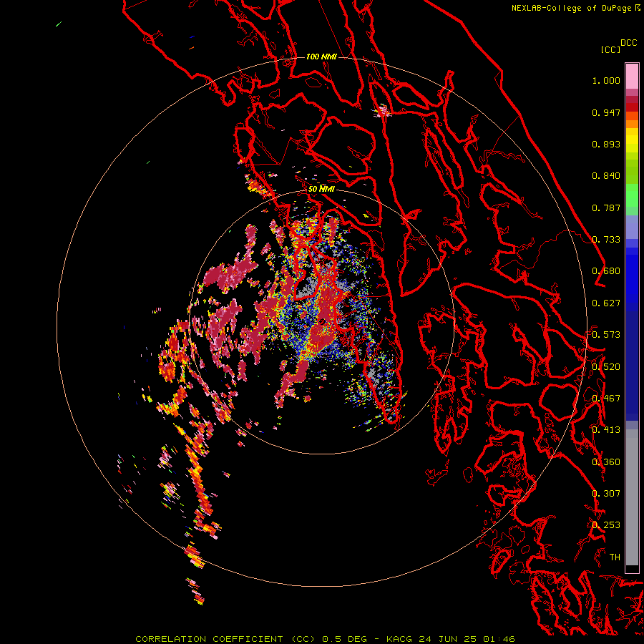
Task: Click the 1.000 value on the legend
Action: 606,80
